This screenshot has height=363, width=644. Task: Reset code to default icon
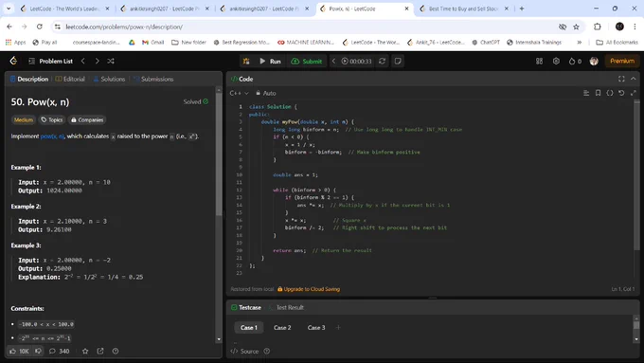click(621, 93)
